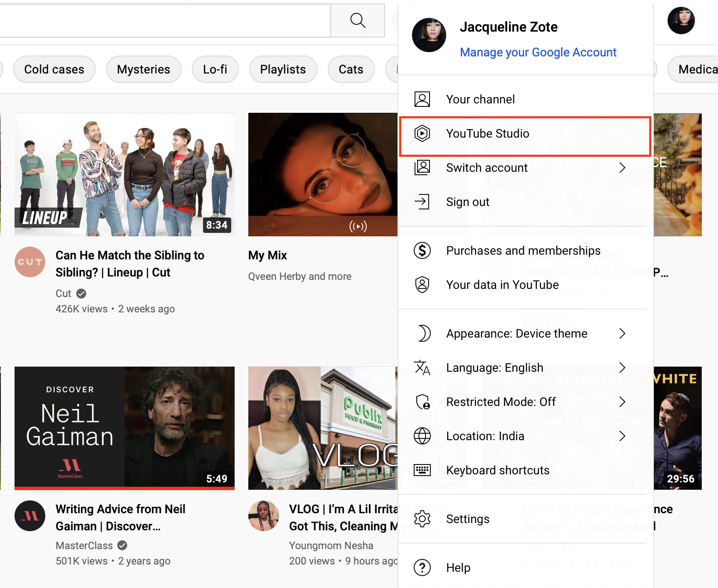The width and height of the screenshot is (718, 588).
Task: Click the search magnifier button
Action: click(x=358, y=21)
